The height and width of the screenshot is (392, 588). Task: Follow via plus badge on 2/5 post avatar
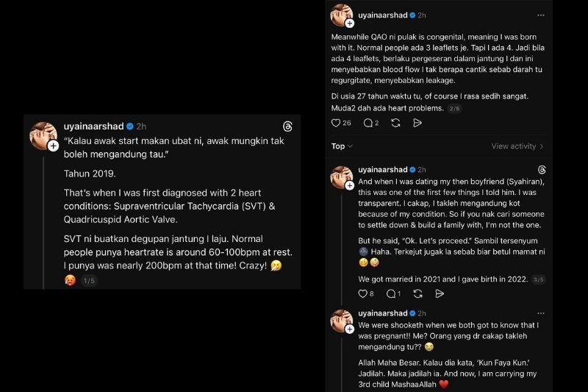349,24
